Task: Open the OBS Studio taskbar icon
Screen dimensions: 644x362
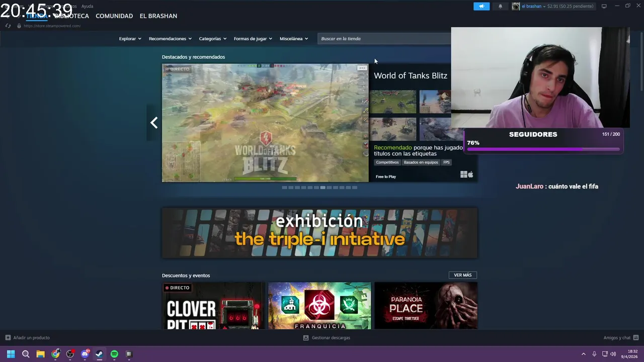Action: click(x=70, y=354)
